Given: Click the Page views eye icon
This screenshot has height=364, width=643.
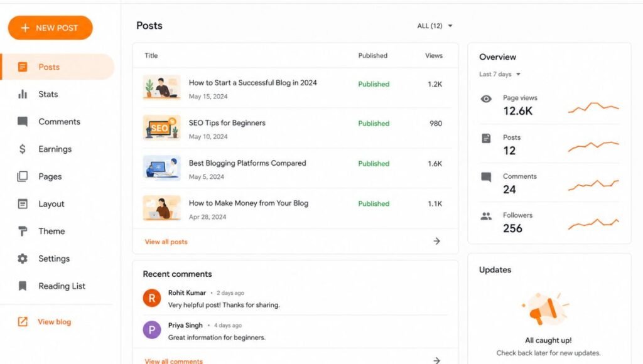Looking at the screenshot, I should click(486, 99).
